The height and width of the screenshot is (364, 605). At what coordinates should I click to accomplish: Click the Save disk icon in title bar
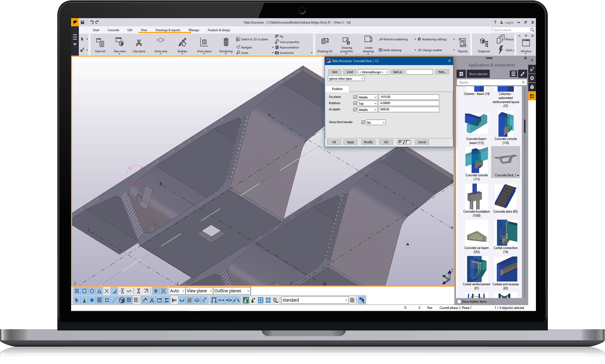click(x=82, y=22)
